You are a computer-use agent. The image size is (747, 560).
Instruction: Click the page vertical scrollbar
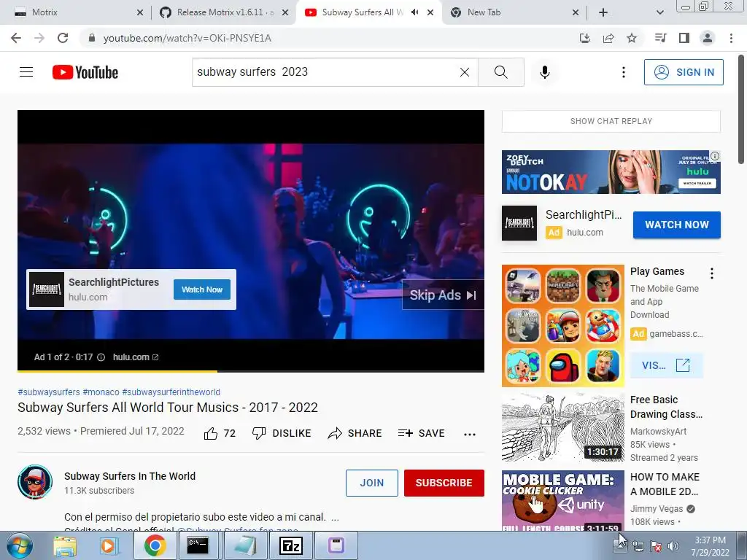click(741, 109)
